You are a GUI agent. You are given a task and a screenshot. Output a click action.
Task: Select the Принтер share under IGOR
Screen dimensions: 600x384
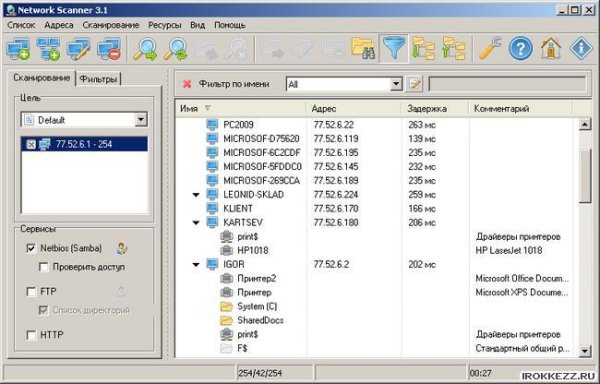pyautogui.click(x=254, y=293)
